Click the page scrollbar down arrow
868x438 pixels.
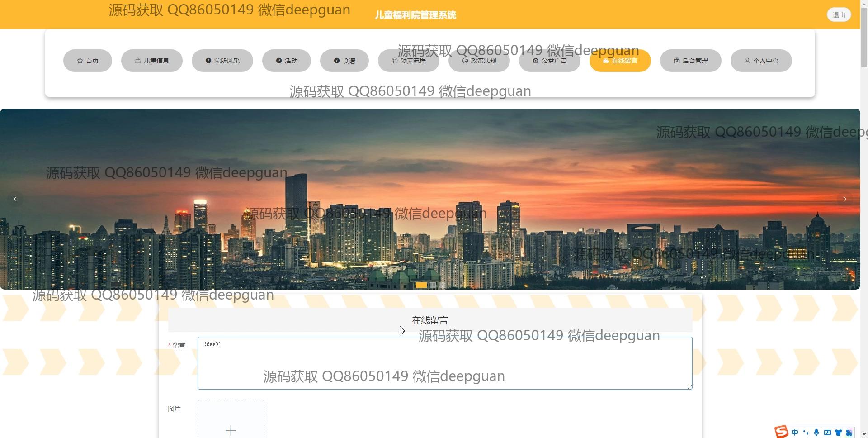coord(864,434)
